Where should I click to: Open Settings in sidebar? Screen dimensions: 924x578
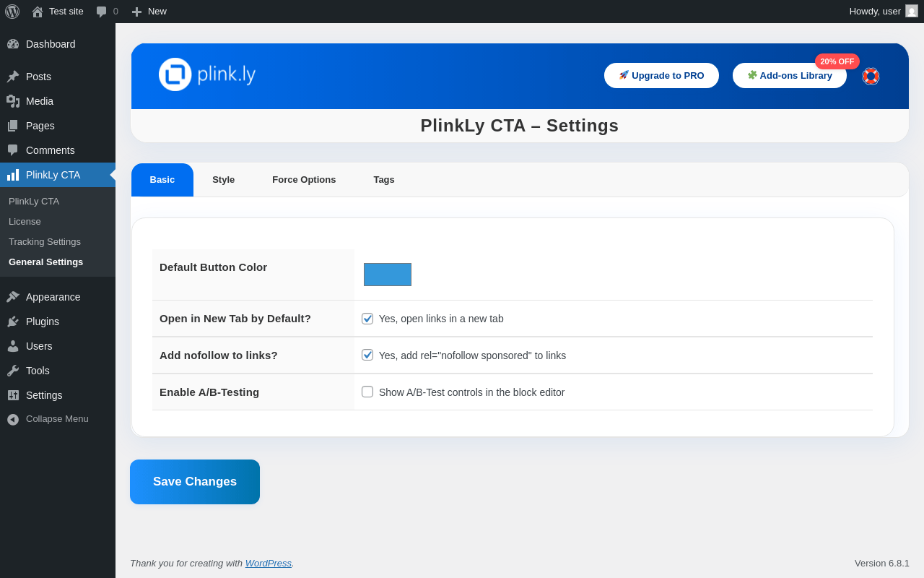[x=58, y=395]
